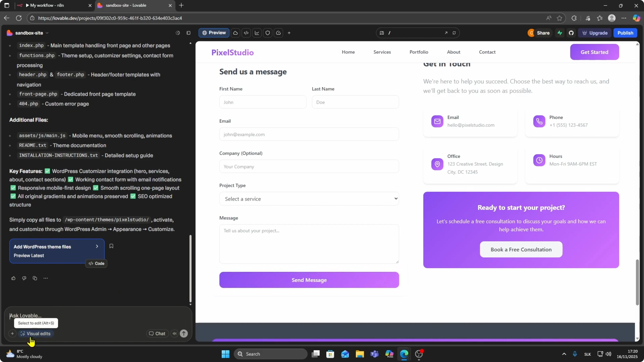Open Copilot icon in browser toolbar
The width and height of the screenshot is (644, 362).
(x=636, y=18)
